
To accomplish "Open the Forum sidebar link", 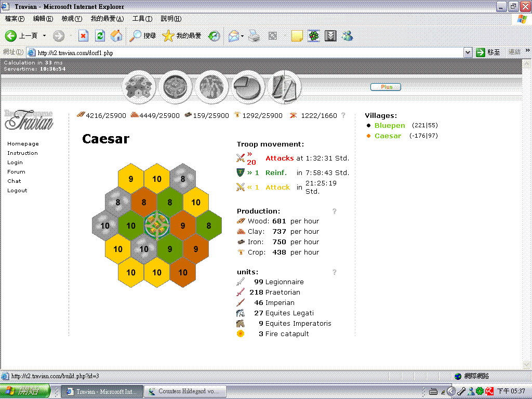I will 16,171.
